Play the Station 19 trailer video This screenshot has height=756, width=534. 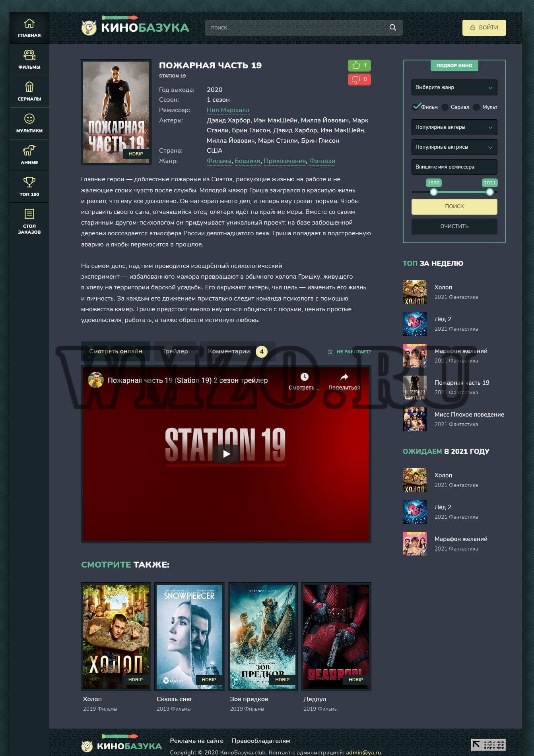click(x=226, y=454)
